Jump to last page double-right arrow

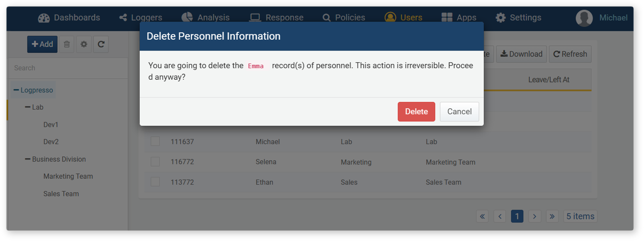(x=552, y=216)
